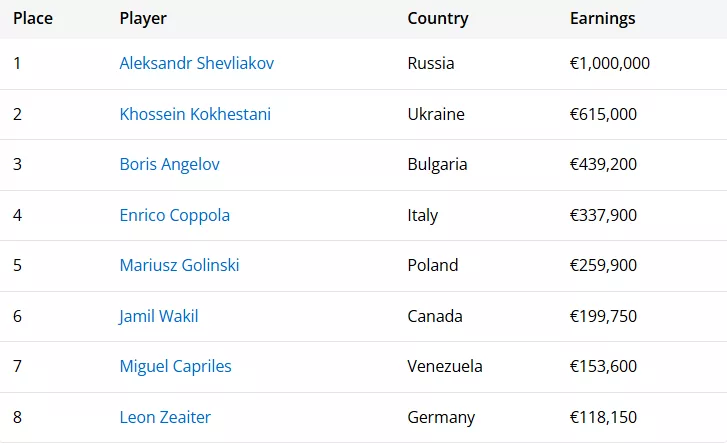Select the Enrico Coppola link
The width and height of the screenshot is (727, 443).
coord(175,215)
